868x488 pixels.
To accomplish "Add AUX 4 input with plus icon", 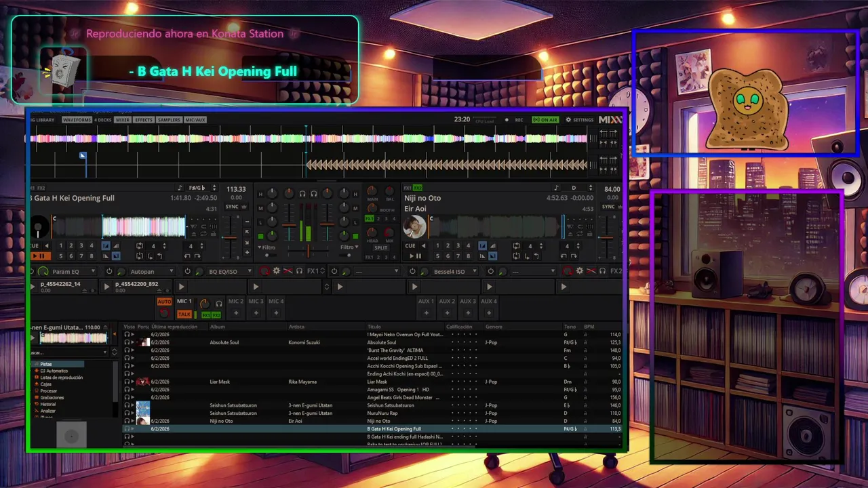I will tap(489, 313).
